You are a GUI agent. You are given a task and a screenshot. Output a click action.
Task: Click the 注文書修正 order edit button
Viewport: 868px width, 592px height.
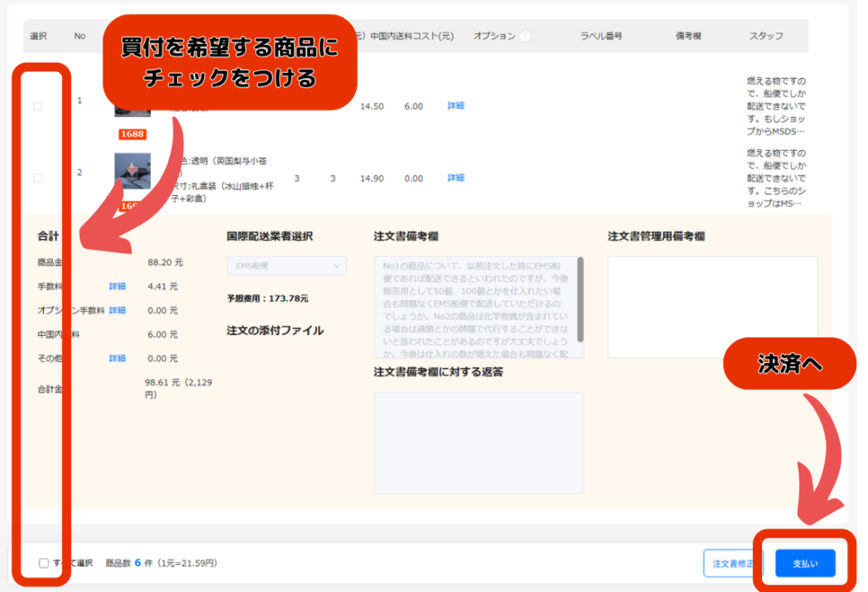(733, 563)
